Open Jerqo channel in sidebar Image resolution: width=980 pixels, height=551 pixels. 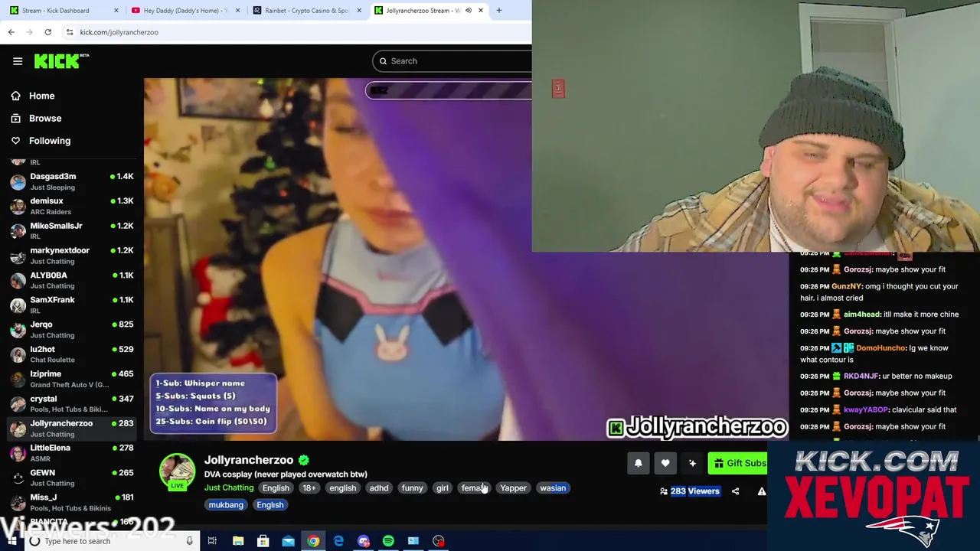pos(72,329)
